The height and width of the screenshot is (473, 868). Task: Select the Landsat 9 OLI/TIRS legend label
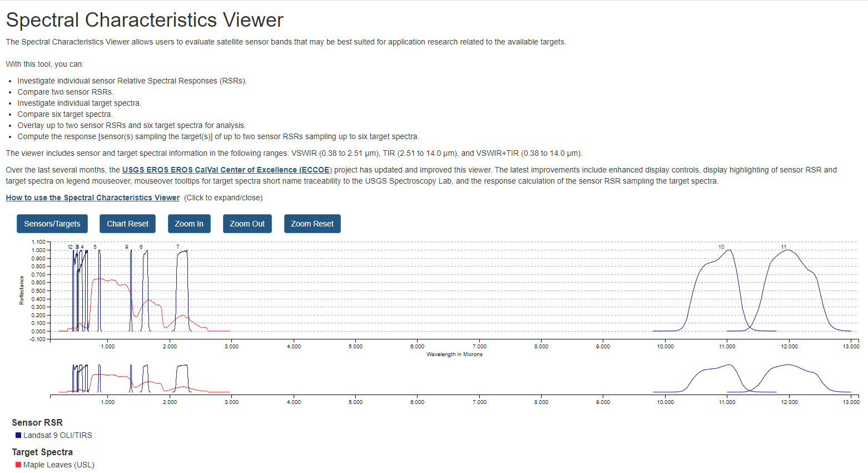[x=58, y=435]
